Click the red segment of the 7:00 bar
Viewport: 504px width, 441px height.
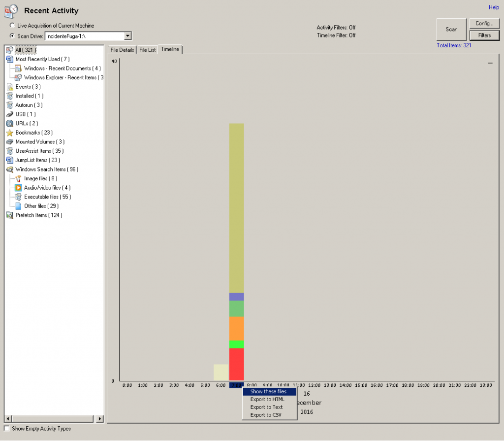click(x=237, y=364)
